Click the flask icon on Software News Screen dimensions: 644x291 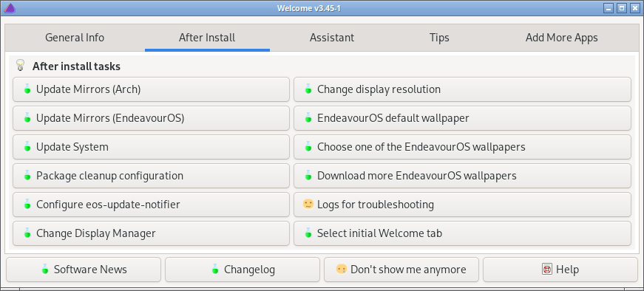coord(45,270)
